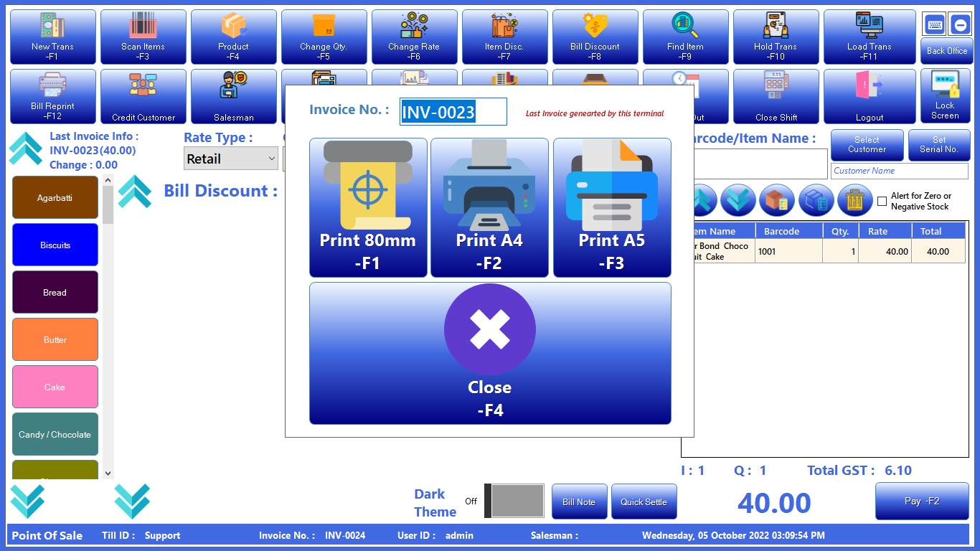Click the delete item trash icon
The image size is (980, 551).
pyautogui.click(x=854, y=201)
